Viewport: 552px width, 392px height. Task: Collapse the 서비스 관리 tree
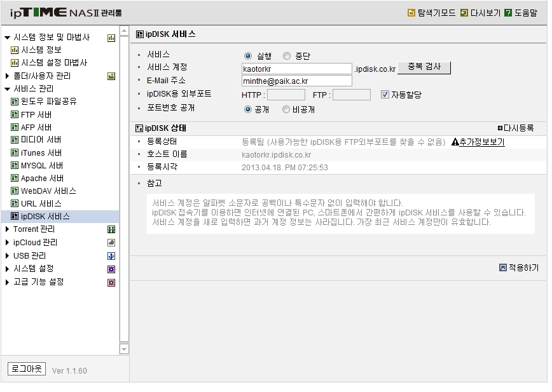(x=7, y=88)
